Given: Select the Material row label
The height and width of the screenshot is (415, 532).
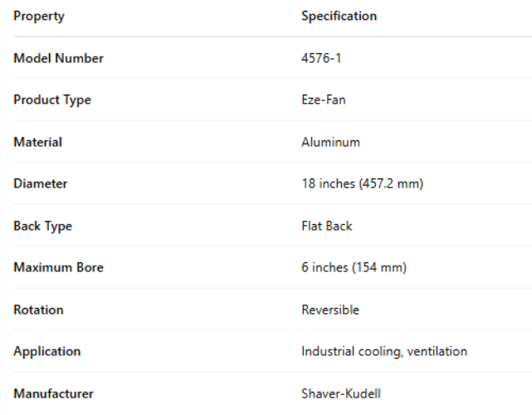Looking at the screenshot, I should tap(37, 142).
